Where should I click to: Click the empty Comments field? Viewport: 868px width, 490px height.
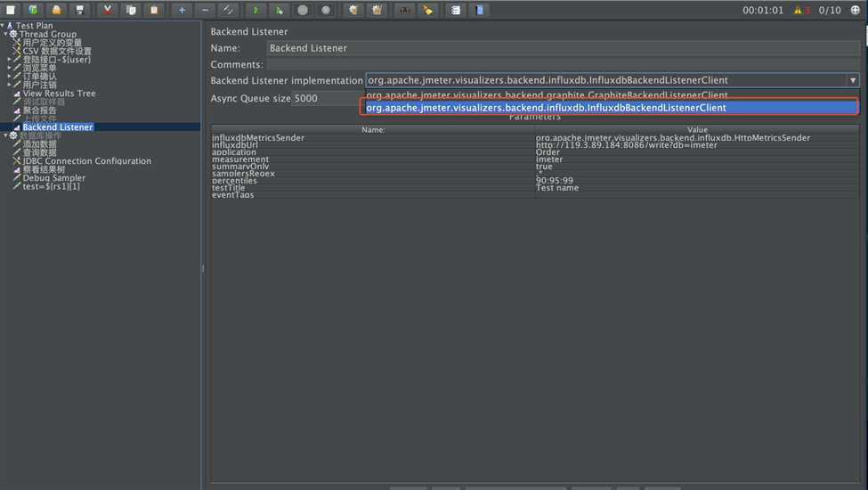564,64
